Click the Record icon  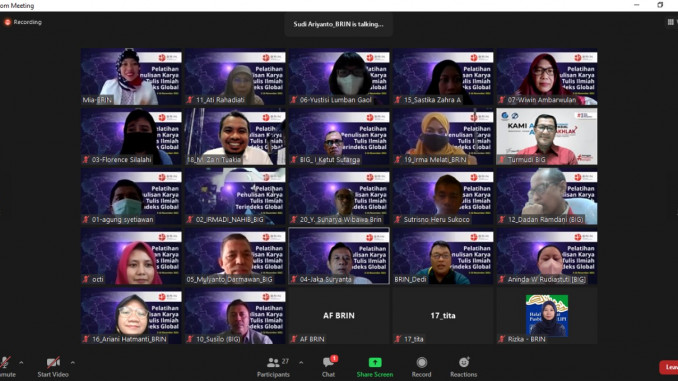pos(422,362)
